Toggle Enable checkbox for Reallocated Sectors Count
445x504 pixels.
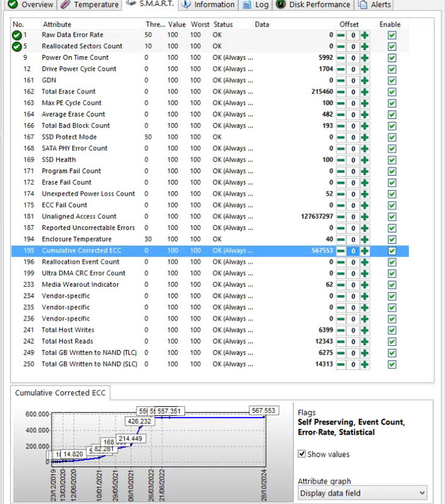click(391, 47)
